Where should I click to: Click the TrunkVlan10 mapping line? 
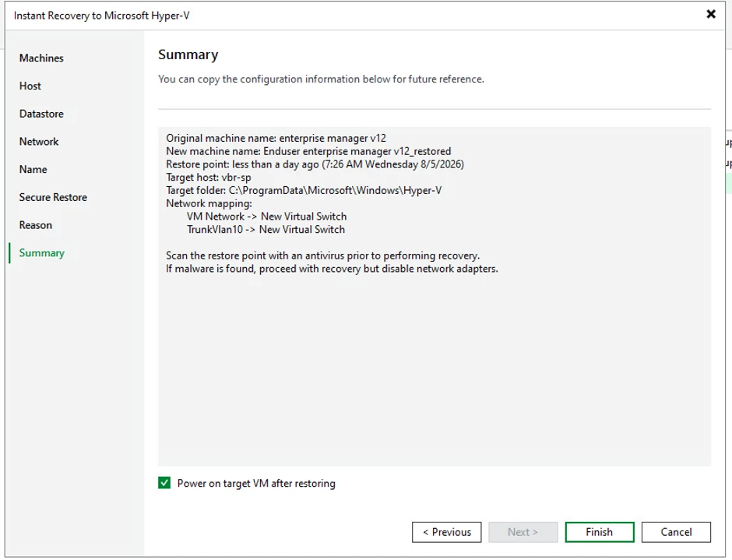[266, 230]
